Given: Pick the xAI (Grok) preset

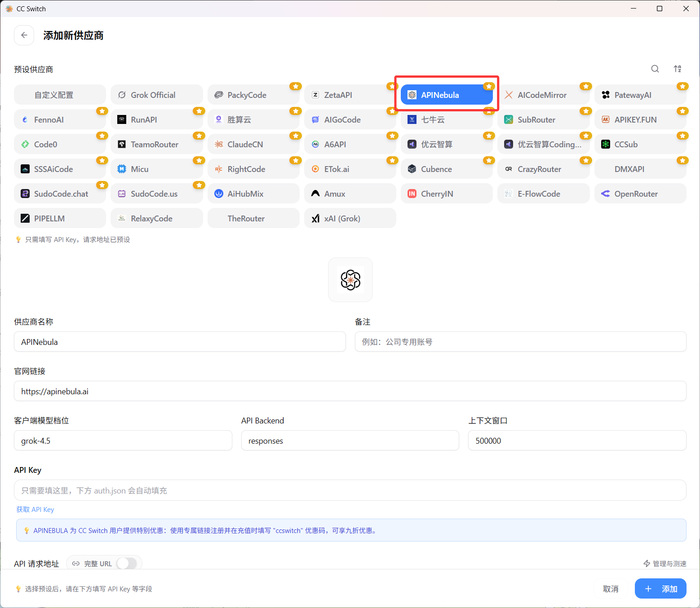Looking at the screenshot, I should pos(350,218).
